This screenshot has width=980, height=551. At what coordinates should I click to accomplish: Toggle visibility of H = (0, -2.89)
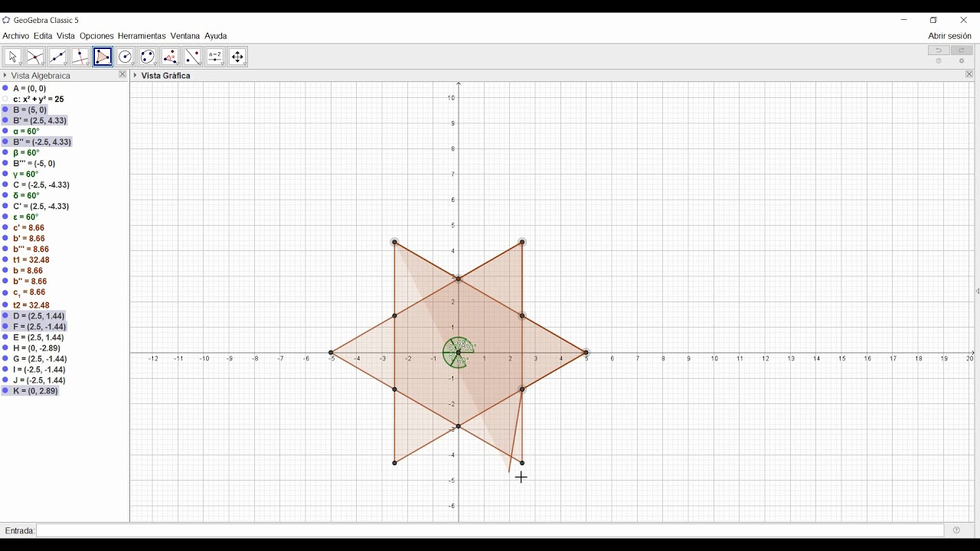click(5, 348)
